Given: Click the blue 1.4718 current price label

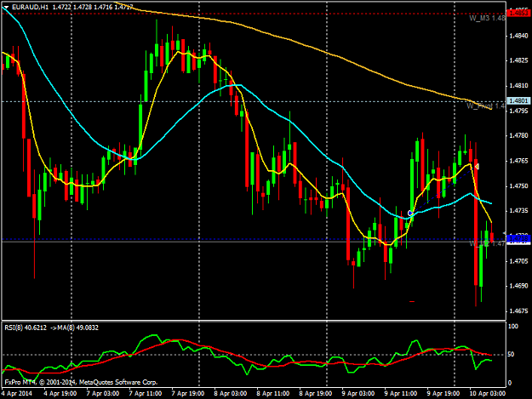Looking at the screenshot, I should [518, 239].
